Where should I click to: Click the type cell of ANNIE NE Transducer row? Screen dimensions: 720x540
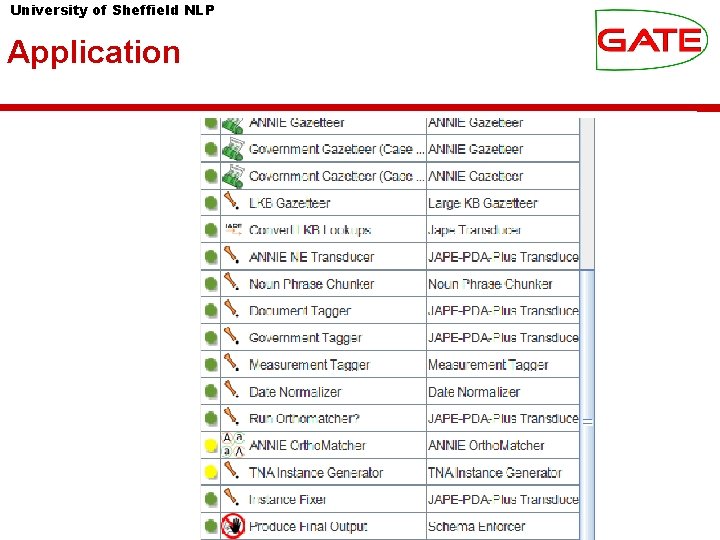[x=503, y=257]
